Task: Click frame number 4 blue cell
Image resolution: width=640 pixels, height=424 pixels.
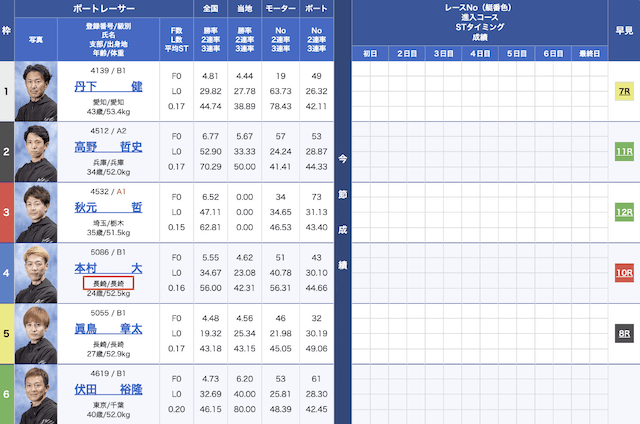Action: (x=7, y=273)
